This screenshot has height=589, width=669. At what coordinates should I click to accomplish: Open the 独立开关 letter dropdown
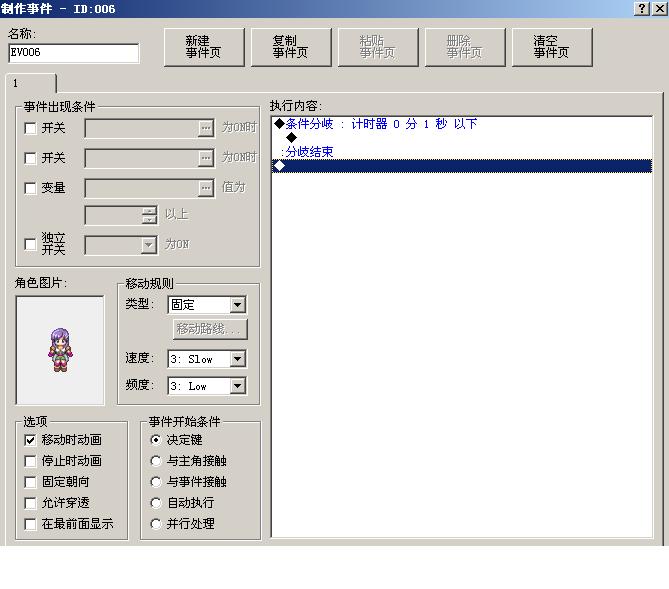tap(121, 245)
